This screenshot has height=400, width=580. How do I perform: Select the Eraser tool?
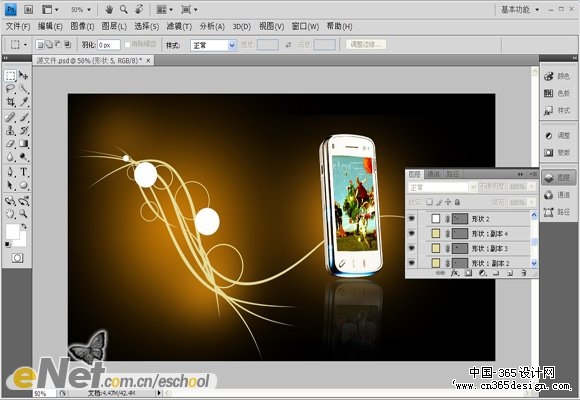[10, 144]
